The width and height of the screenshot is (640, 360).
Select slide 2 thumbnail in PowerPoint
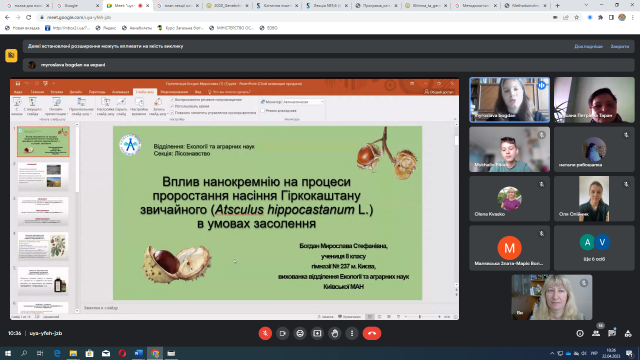(43, 176)
